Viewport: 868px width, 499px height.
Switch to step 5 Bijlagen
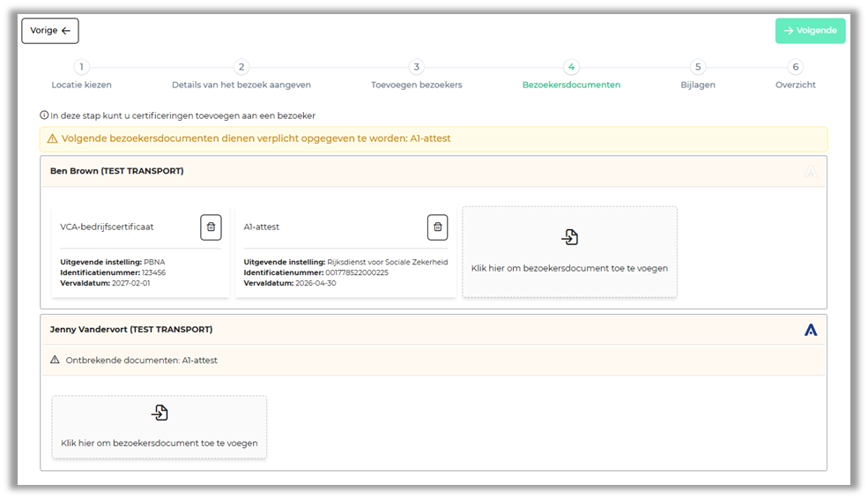point(698,68)
